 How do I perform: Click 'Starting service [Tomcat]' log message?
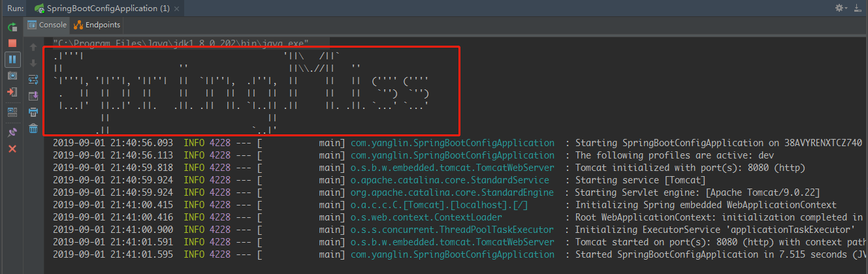[640, 180]
